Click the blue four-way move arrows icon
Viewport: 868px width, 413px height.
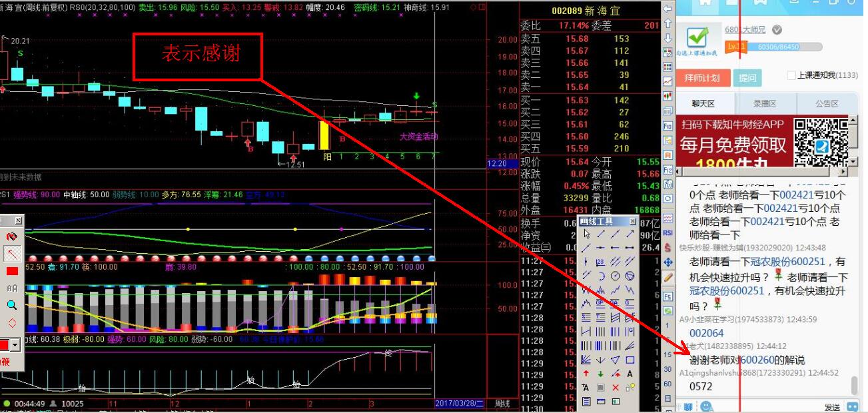click(667, 262)
